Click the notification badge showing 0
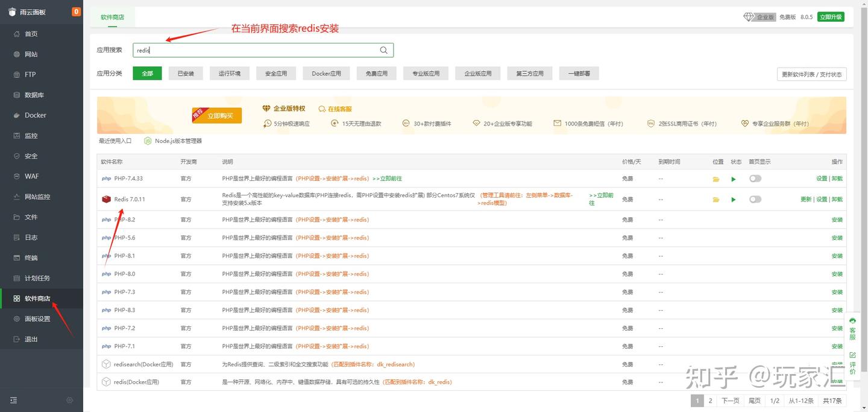The image size is (868, 412). pyautogui.click(x=76, y=11)
